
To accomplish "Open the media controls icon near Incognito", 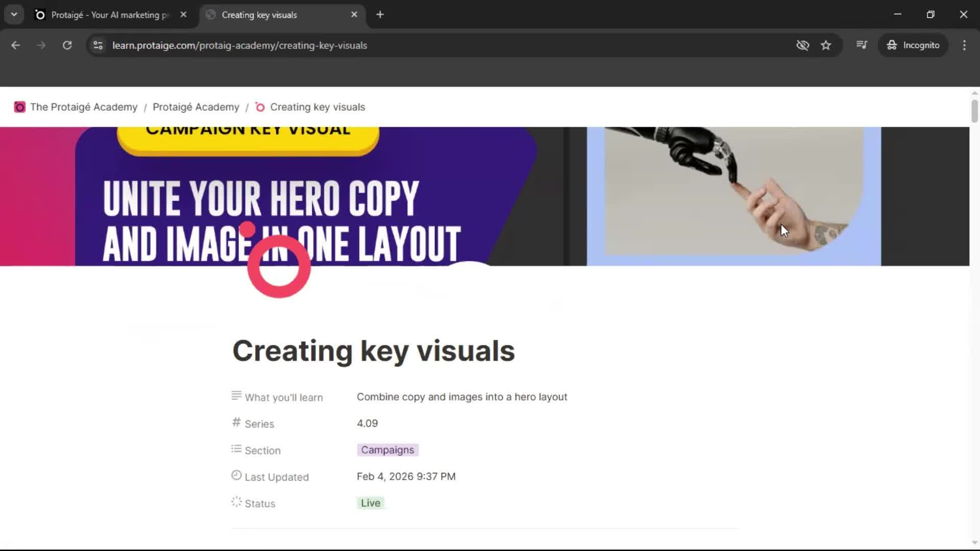I will pos(861,45).
